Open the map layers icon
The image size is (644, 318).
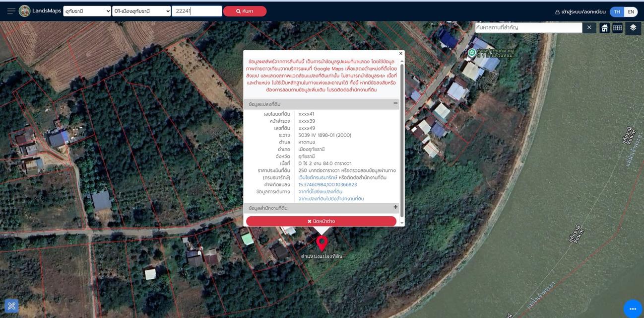[x=633, y=28]
